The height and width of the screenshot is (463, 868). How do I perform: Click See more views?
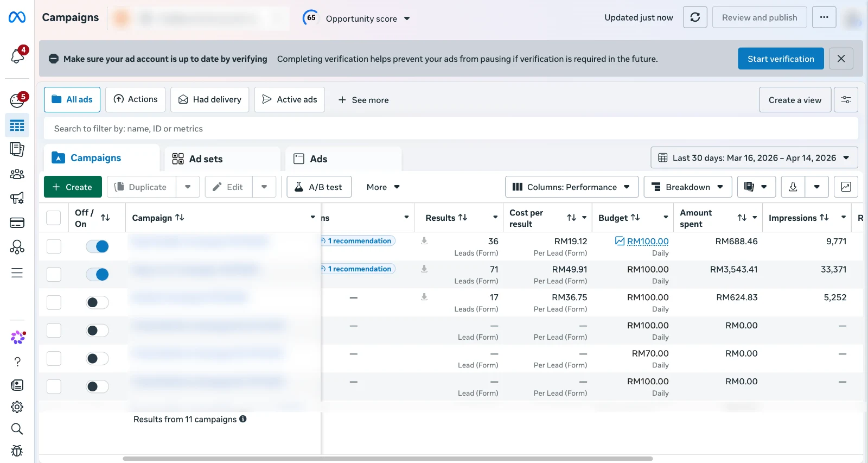[363, 100]
